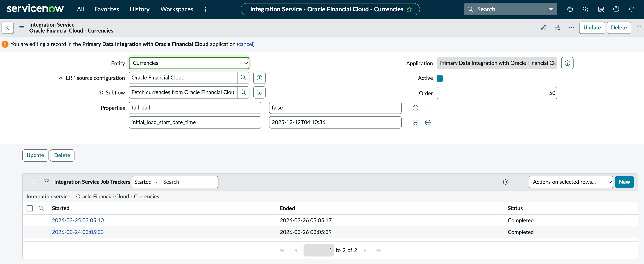Click the 2025-12-12T04:10:36 value field
The width and height of the screenshot is (644, 264).
point(335,122)
